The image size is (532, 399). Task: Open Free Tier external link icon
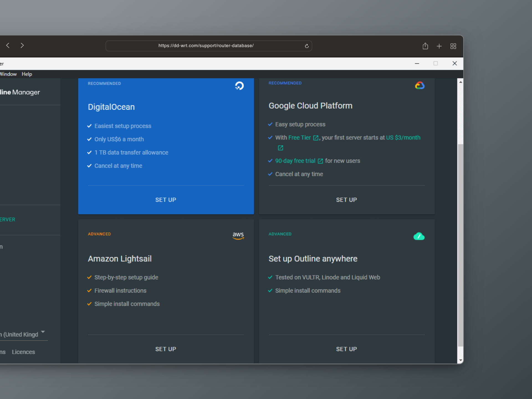[x=316, y=138]
